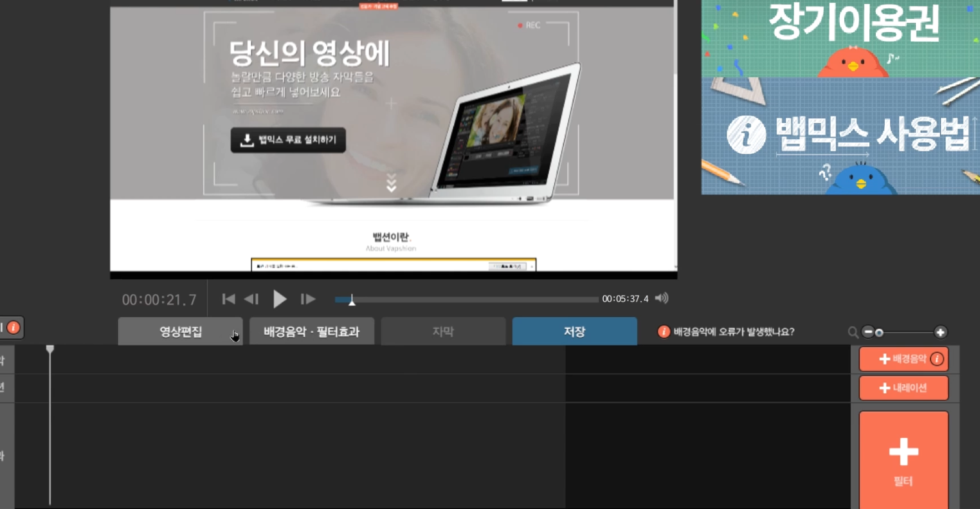Screen dimensions: 980x509
Task: Add a filter with large 필터 button
Action: coord(903,460)
